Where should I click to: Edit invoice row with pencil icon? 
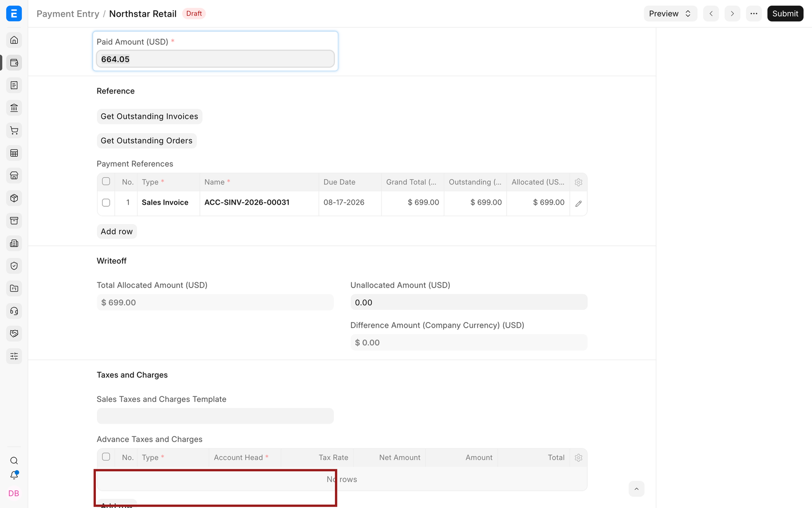tap(579, 203)
